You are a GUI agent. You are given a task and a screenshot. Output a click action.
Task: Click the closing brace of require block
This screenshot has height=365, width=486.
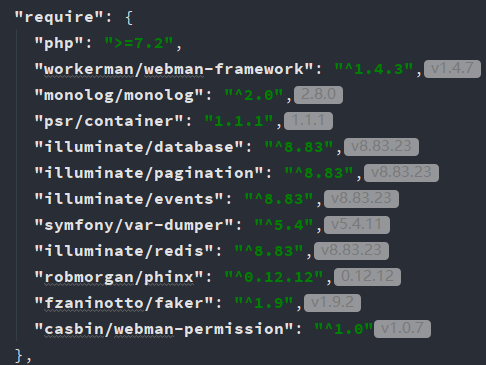[x=19, y=355]
